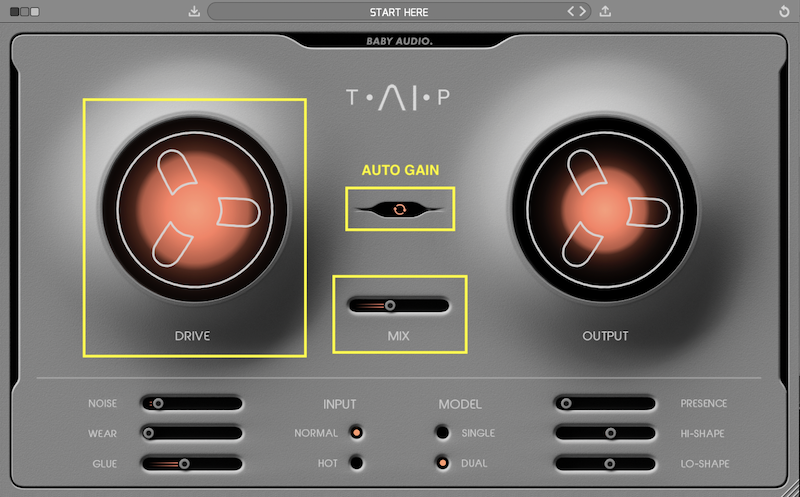Screen dimensions: 800x497
Task: Click the Wear slider handle
Action: pyautogui.click(x=148, y=433)
